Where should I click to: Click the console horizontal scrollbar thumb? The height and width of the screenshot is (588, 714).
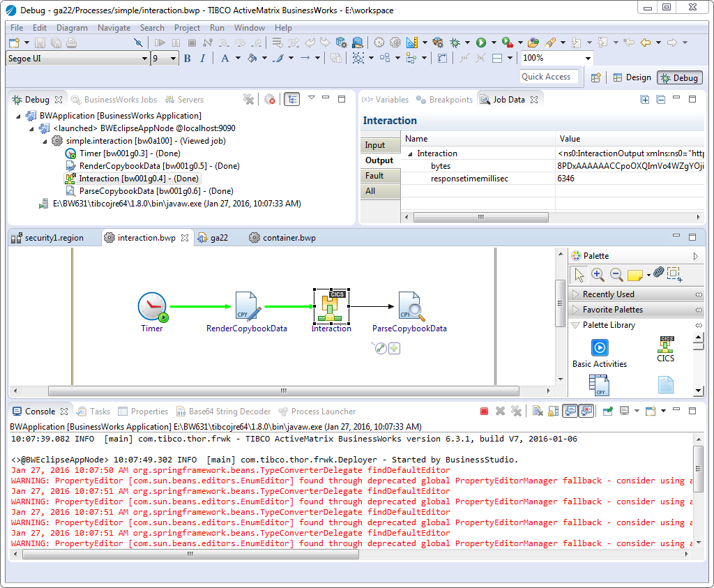coord(190,555)
